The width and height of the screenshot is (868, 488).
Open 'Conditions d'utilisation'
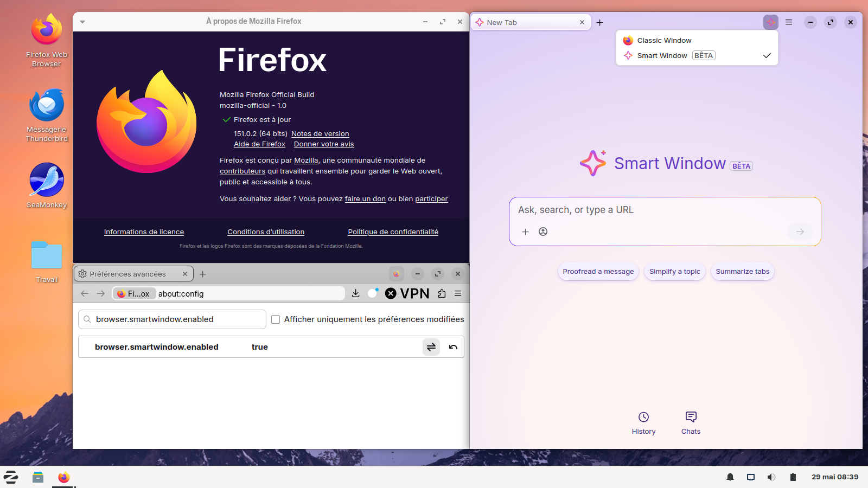click(x=266, y=232)
